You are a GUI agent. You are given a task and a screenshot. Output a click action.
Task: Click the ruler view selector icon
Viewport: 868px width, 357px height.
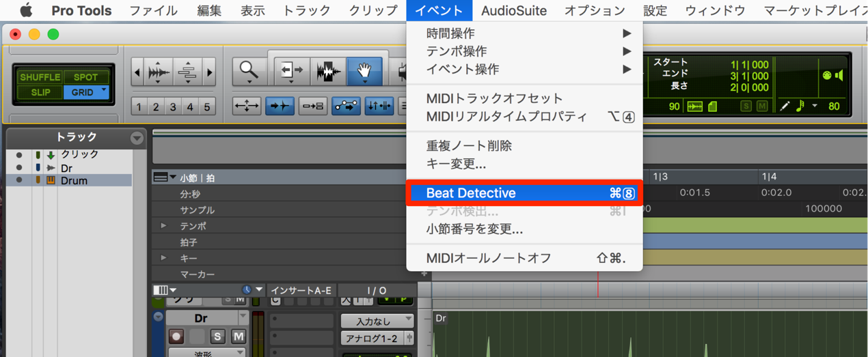coord(161,177)
